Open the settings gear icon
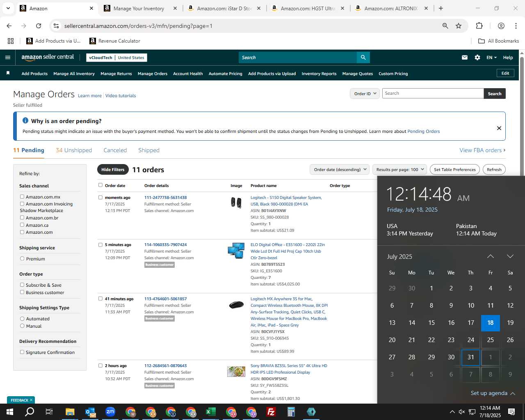Screen dimensions: 525x420 pos(477,57)
